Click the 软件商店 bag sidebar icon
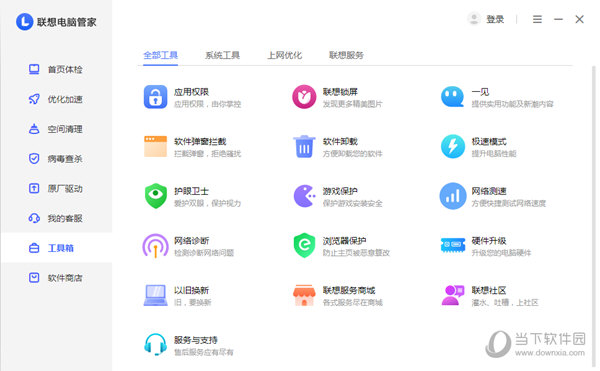 [34, 278]
